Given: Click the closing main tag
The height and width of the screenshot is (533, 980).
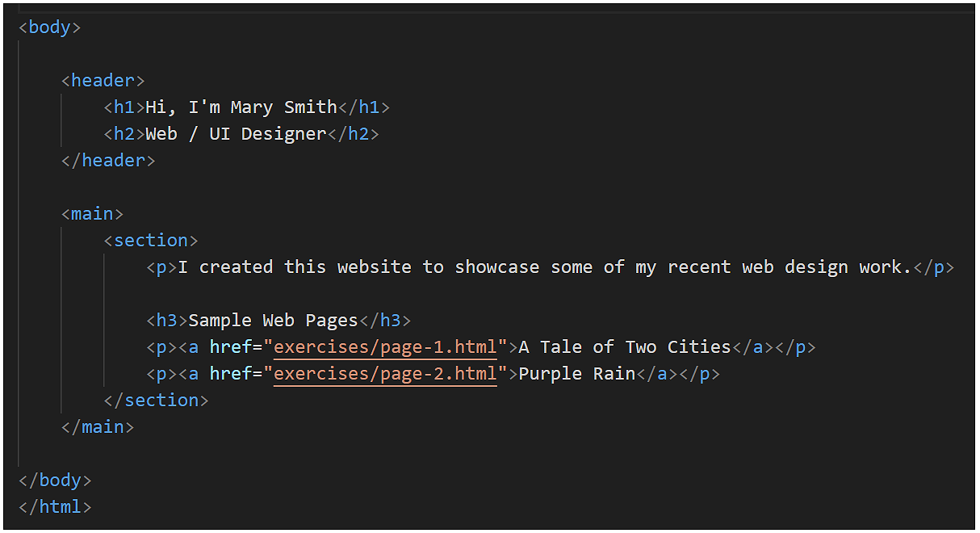Looking at the screenshot, I should [97, 426].
